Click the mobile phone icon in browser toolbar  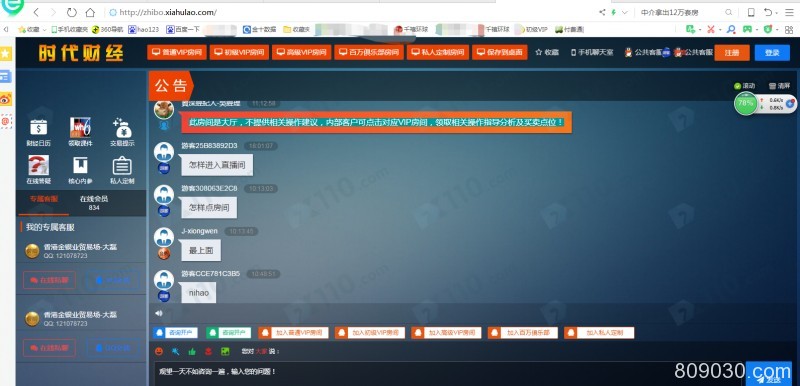(x=751, y=12)
